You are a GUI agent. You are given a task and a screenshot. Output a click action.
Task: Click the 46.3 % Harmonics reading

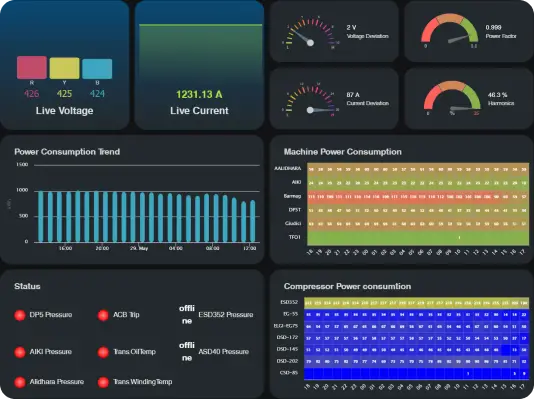tap(497, 95)
